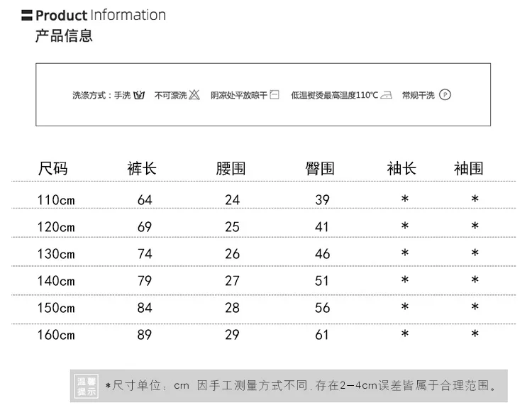Click hip value 51
The height and width of the screenshot is (410, 532).
321,281
